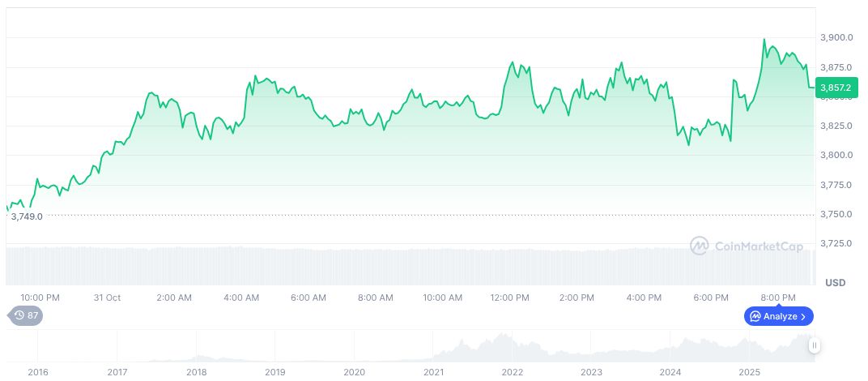Click the chart icon inside Analyze button
Screen dimensions: 868x381
tap(755, 316)
